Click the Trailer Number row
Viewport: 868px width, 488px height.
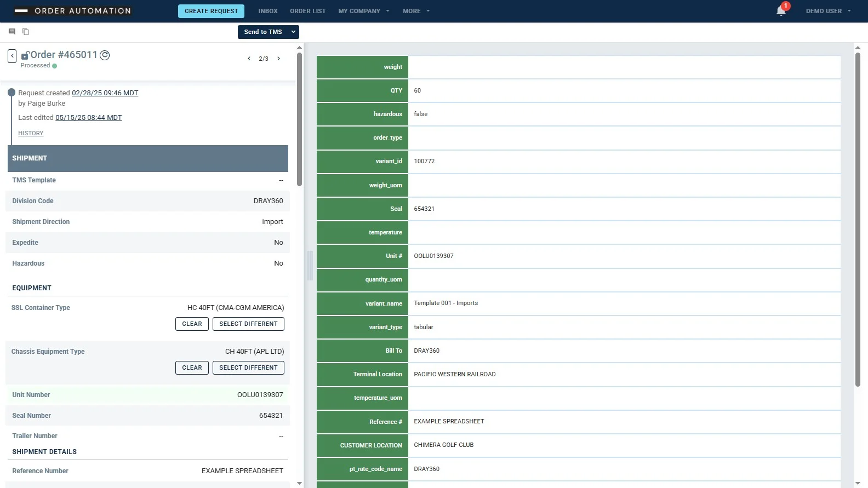click(148, 436)
